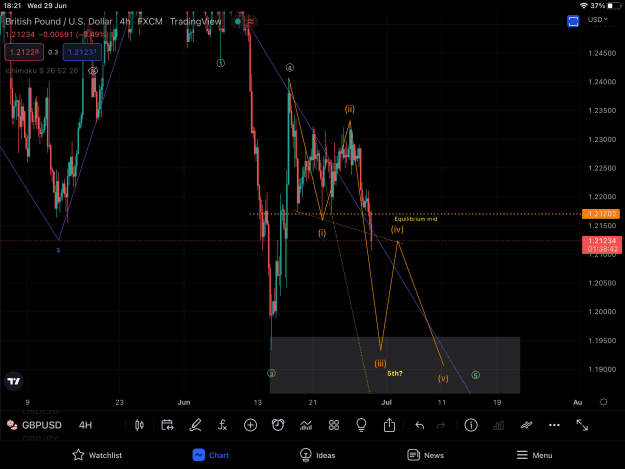Select the orange (iii) wave label
The width and height of the screenshot is (625, 469).
click(380, 363)
